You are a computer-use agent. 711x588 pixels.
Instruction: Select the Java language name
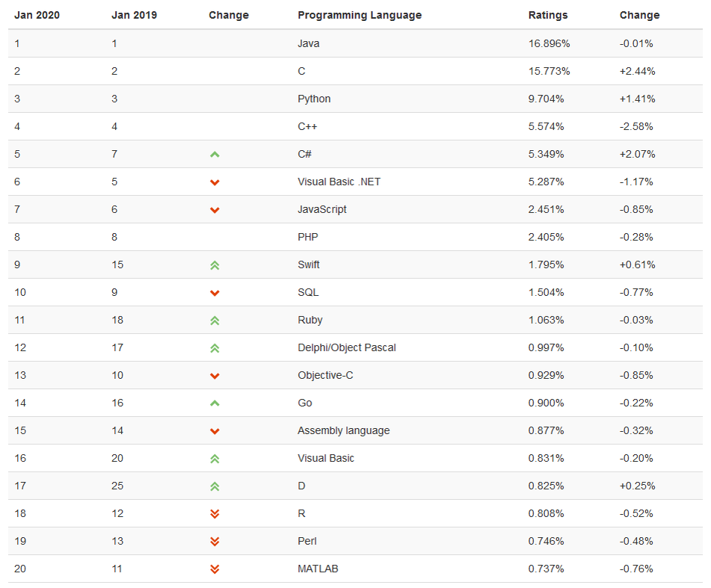click(308, 43)
